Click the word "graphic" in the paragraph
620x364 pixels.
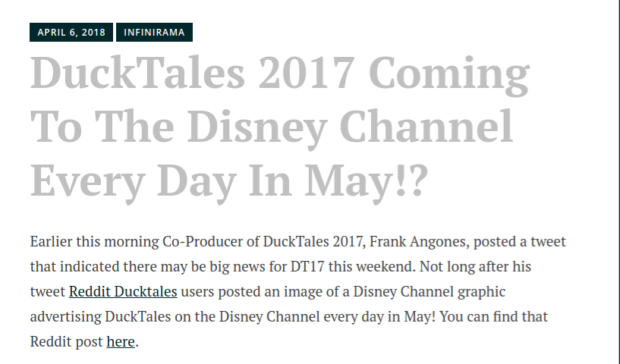tap(482, 292)
